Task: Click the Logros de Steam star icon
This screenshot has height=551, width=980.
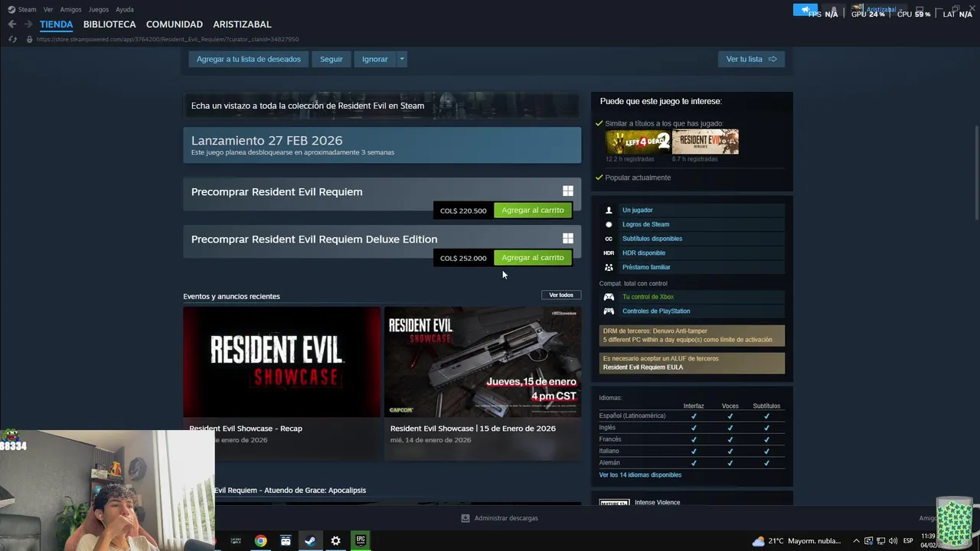Action: pyautogui.click(x=609, y=224)
